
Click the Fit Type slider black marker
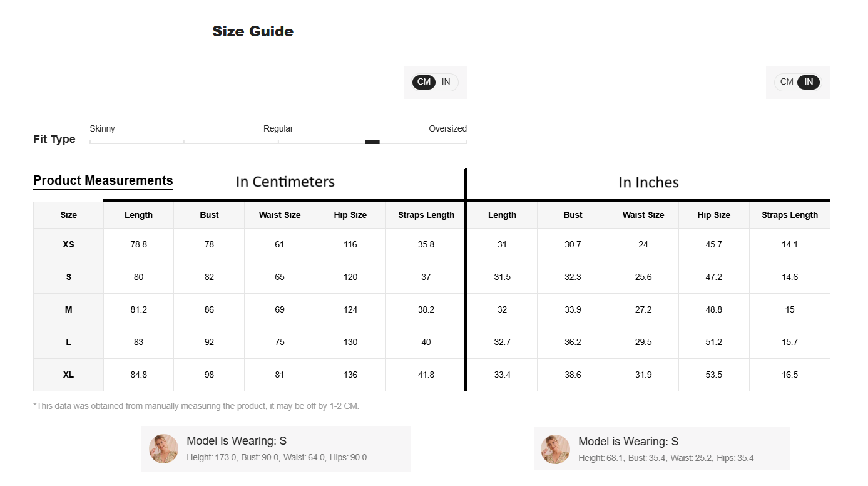372,142
